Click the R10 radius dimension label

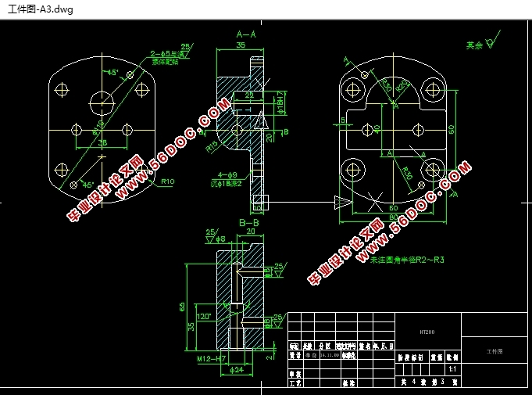pos(166,181)
